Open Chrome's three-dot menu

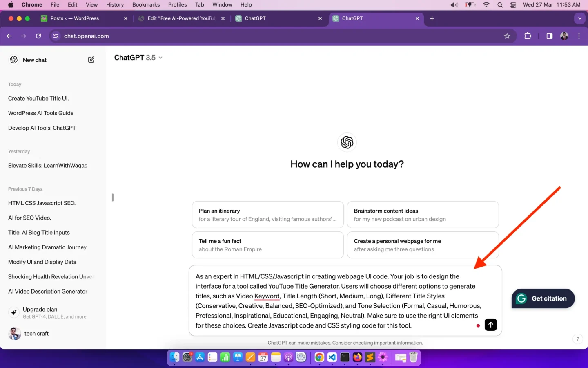(x=579, y=36)
